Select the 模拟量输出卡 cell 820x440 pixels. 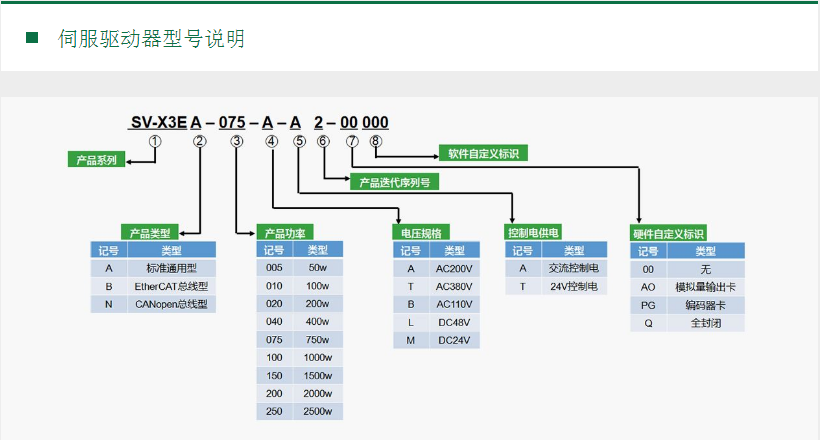705,287
